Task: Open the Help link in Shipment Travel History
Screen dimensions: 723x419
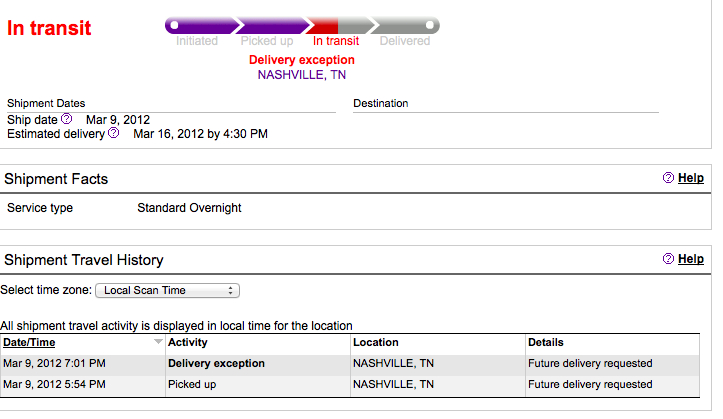Action: coord(691,259)
